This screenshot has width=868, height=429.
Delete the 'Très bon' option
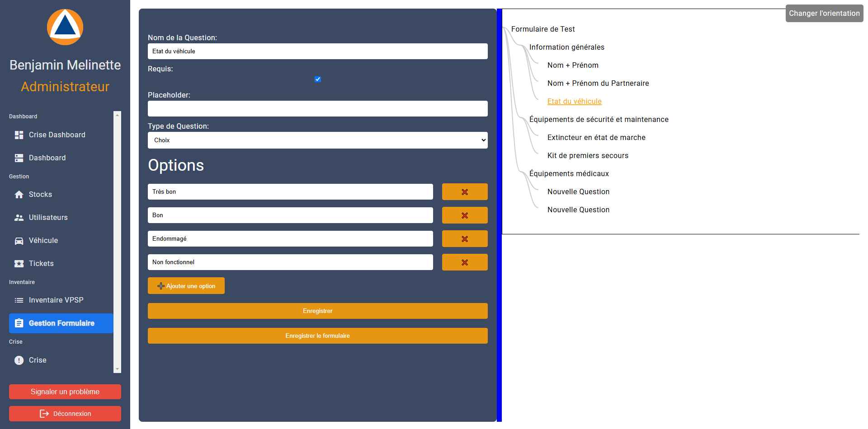pos(464,192)
